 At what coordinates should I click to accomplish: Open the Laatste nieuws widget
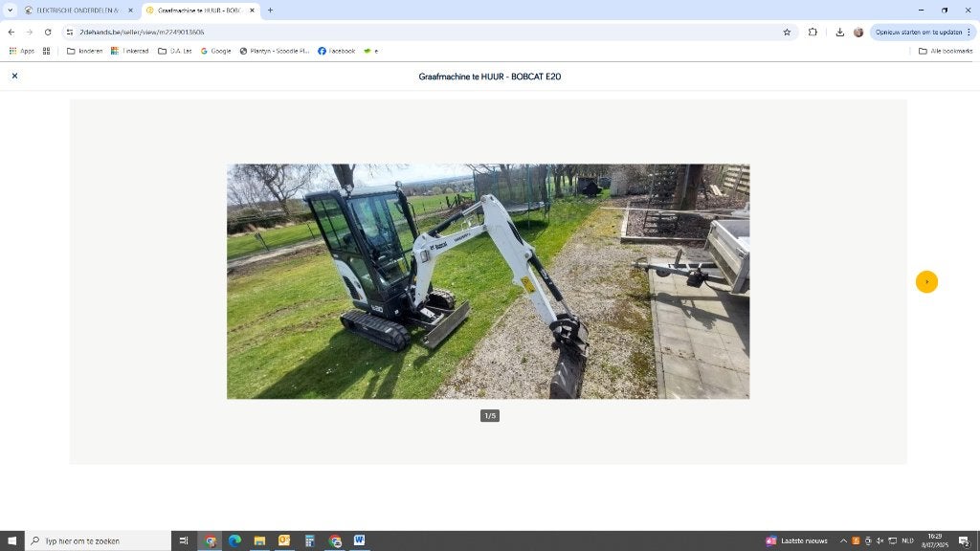click(x=797, y=541)
